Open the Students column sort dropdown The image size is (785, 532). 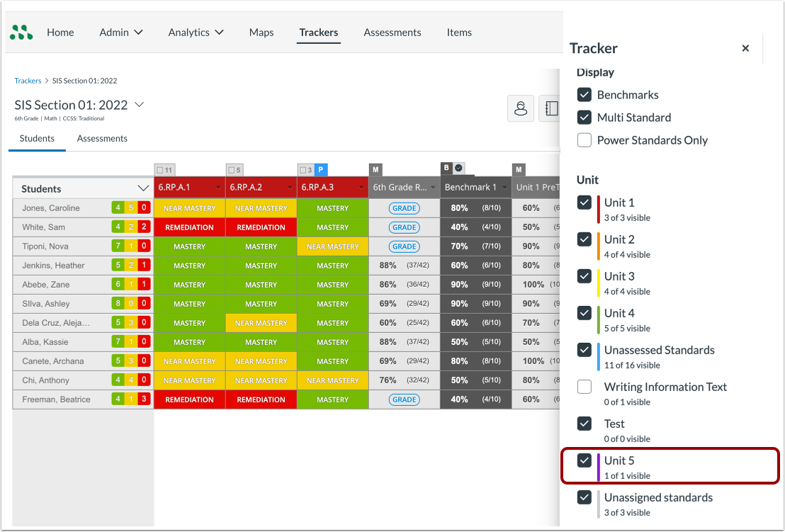143,188
